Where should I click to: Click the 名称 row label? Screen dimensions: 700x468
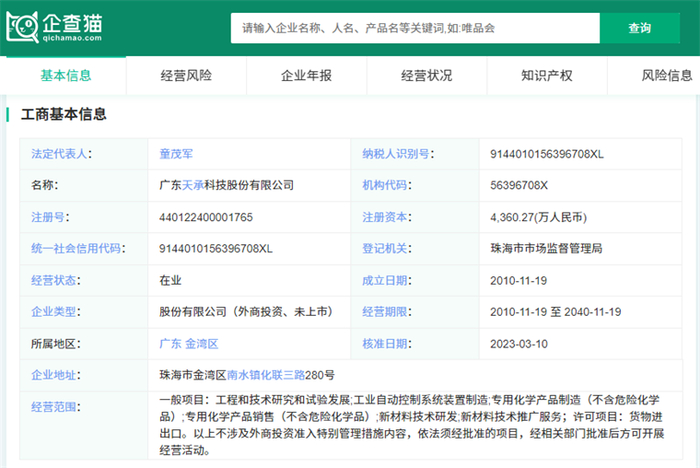[x=44, y=185]
